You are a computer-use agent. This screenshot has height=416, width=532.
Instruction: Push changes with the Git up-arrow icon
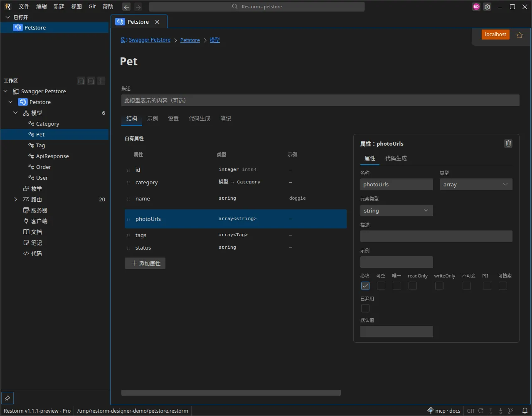491,411
